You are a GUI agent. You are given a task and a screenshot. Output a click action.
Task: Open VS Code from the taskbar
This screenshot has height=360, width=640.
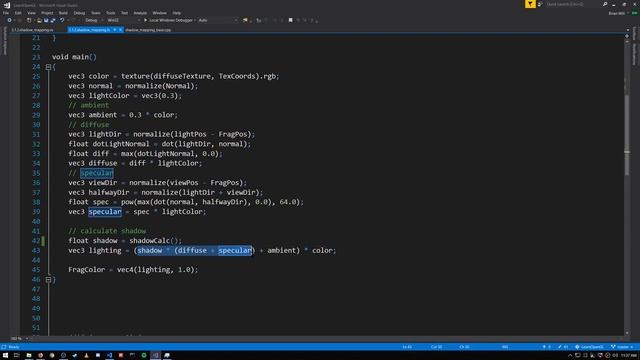[x=109, y=356]
